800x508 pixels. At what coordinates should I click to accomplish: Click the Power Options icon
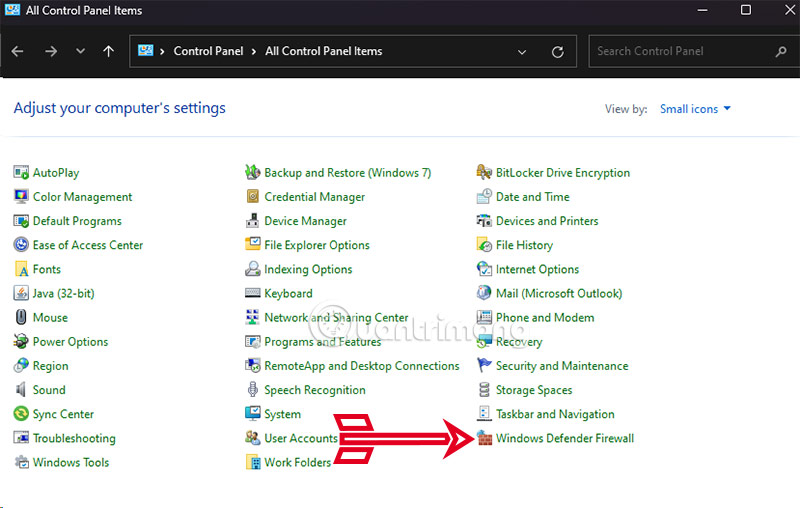pos(21,341)
